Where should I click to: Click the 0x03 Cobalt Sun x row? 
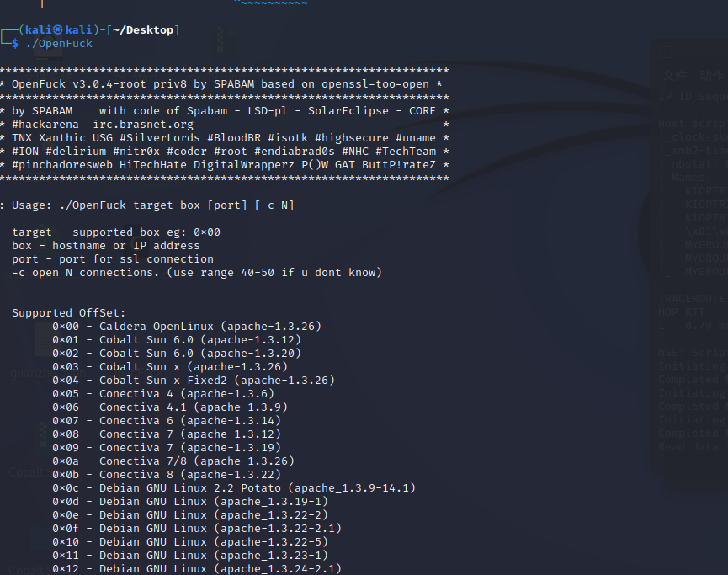point(170,367)
